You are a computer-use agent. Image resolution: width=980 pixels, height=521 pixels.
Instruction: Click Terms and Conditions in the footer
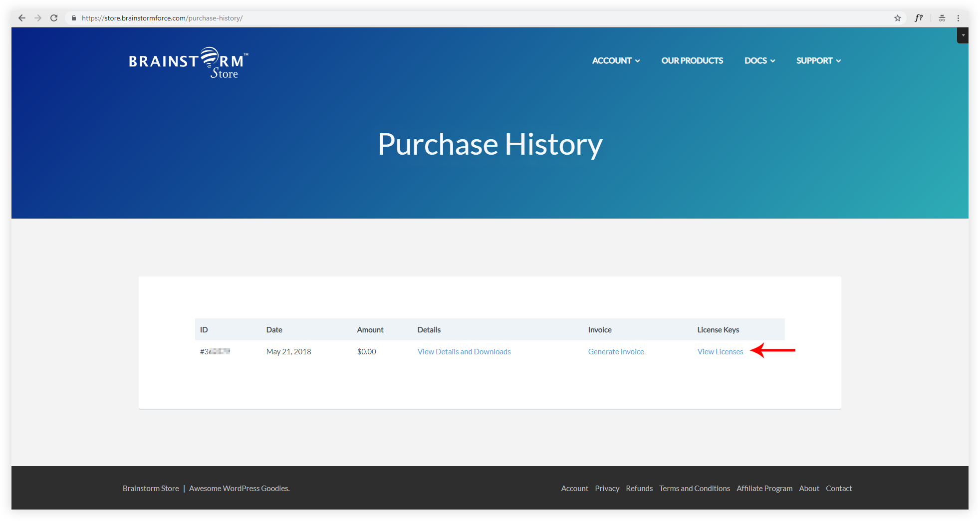pos(694,488)
